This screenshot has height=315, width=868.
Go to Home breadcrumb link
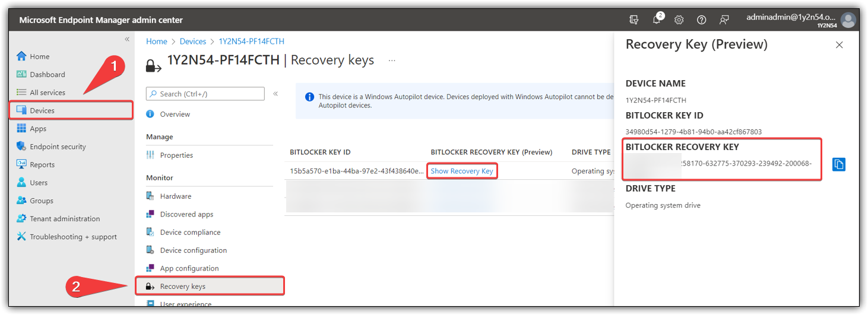coord(157,42)
